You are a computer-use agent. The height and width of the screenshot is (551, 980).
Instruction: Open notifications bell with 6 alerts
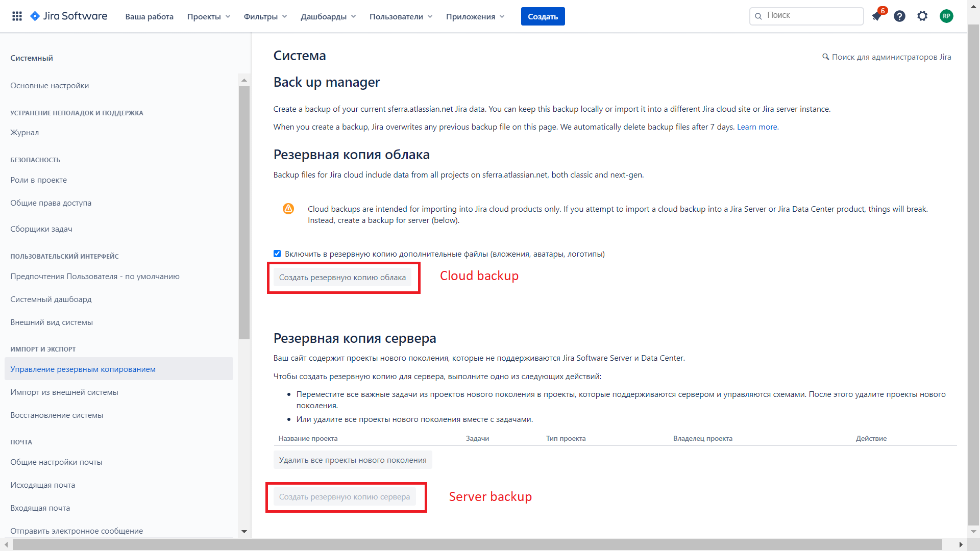click(877, 16)
